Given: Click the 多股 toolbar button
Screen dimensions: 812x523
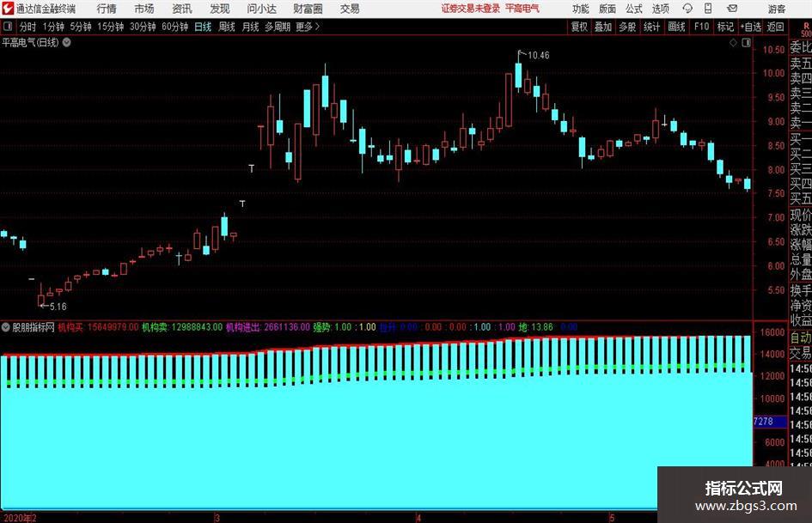Looking at the screenshot, I should [627, 27].
